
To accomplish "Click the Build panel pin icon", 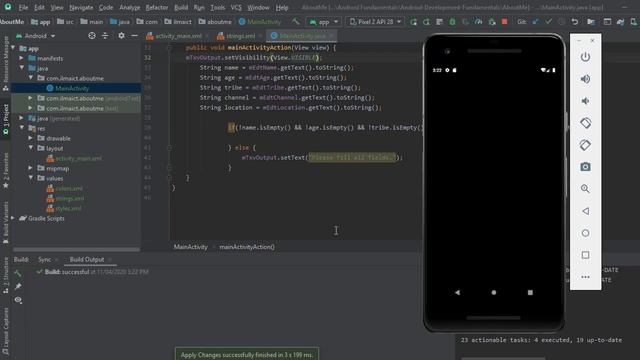I will point(18,287).
